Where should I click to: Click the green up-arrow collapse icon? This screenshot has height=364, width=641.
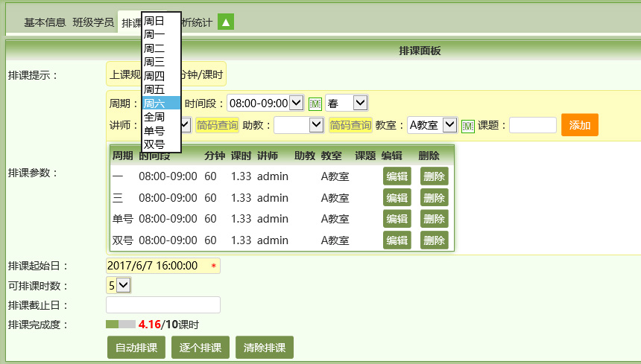pyautogui.click(x=226, y=22)
